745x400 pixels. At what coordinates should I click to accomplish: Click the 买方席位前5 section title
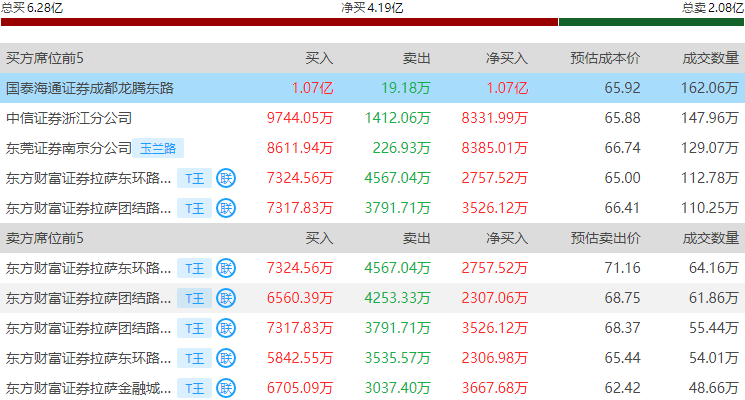[x=45, y=58]
